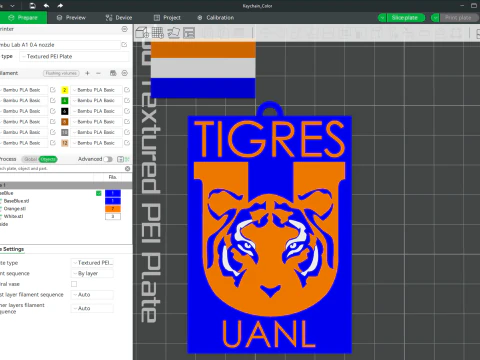This screenshot has width=480, height=360.
Task: Enable the Spiral vase checkbox
Action: click(74, 284)
